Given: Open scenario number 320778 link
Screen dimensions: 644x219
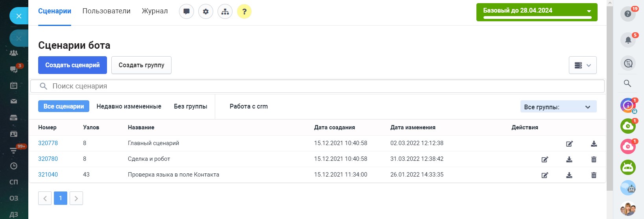Looking at the screenshot, I should point(48,143).
